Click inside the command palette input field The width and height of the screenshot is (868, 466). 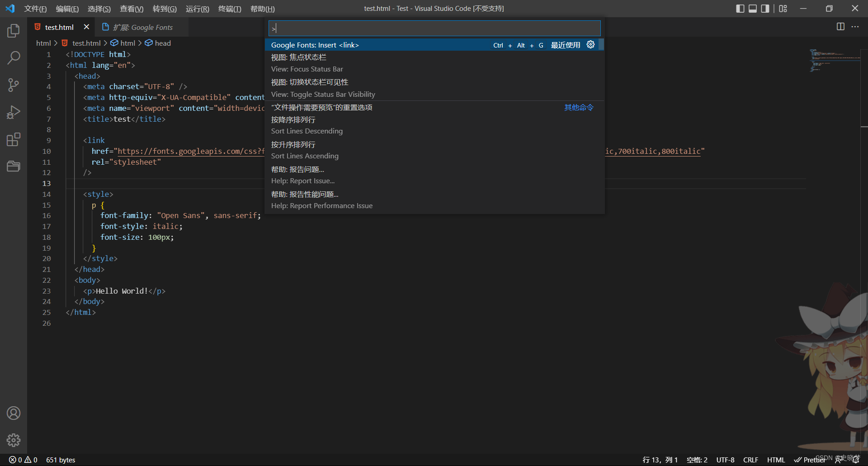pyautogui.click(x=434, y=28)
